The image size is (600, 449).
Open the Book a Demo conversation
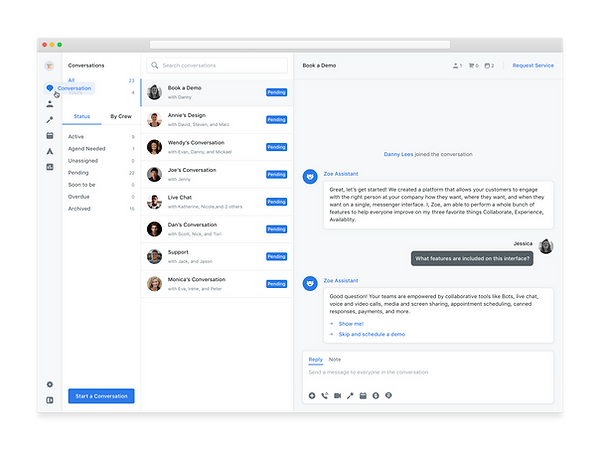tap(217, 92)
